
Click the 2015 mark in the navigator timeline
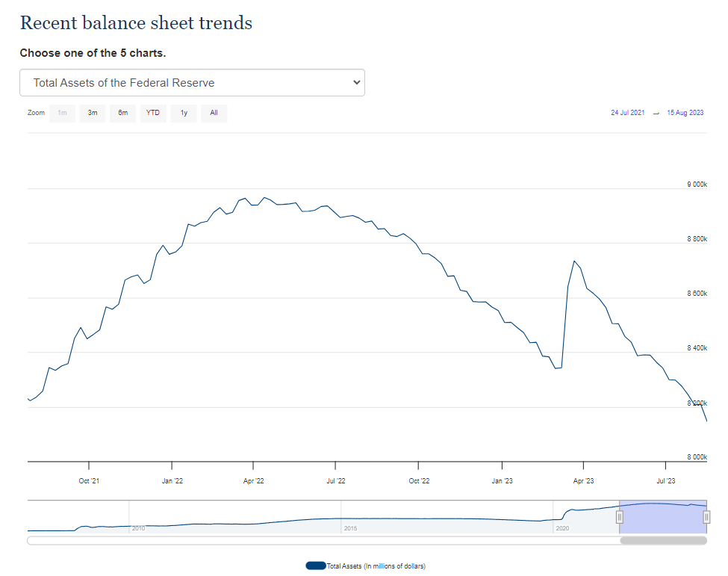click(350, 528)
